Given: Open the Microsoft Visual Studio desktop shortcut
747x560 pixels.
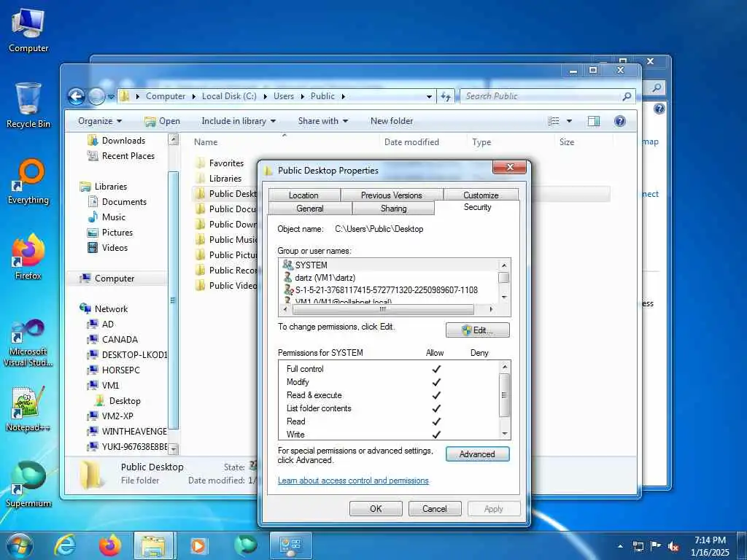Looking at the screenshot, I should coord(28,343).
